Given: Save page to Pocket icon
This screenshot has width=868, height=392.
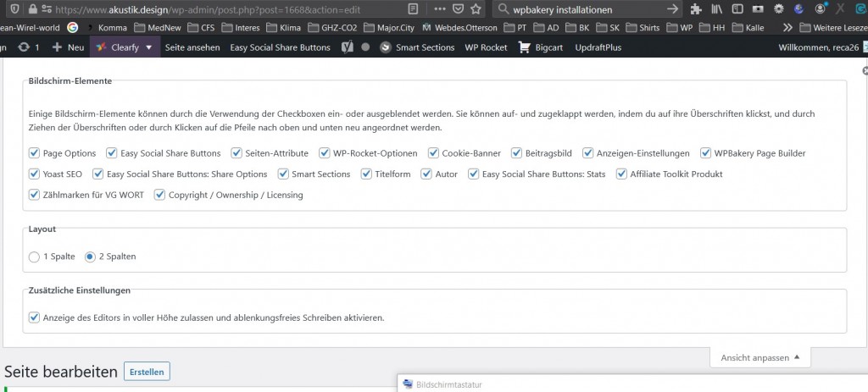Looking at the screenshot, I should pos(458,8).
